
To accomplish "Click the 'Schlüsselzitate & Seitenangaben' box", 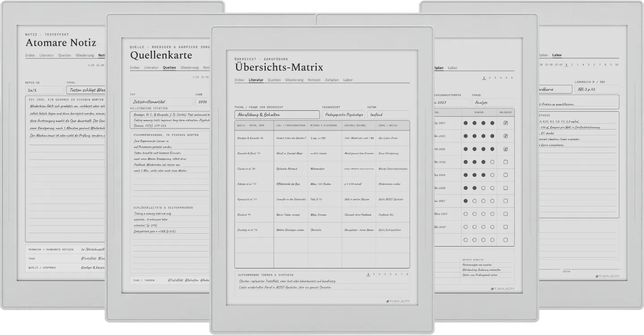I will pos(169,239).
